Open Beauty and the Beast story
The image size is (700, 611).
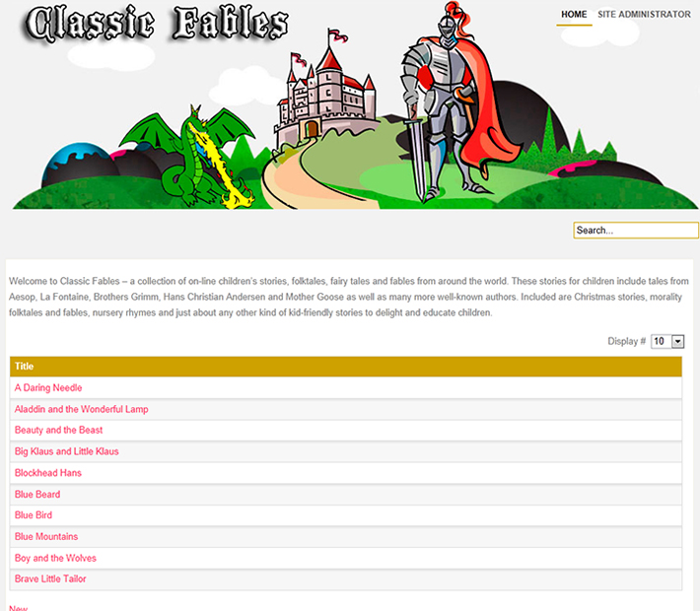(58, 431)
